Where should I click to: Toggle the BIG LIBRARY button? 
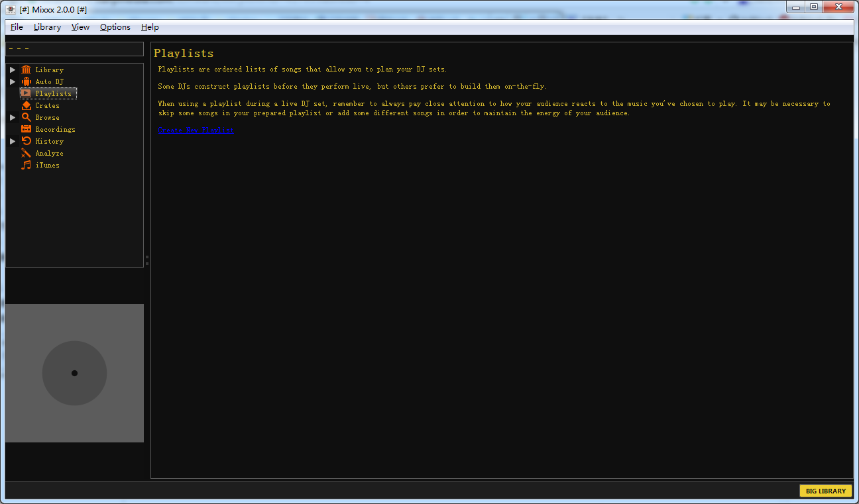point(825,491)
